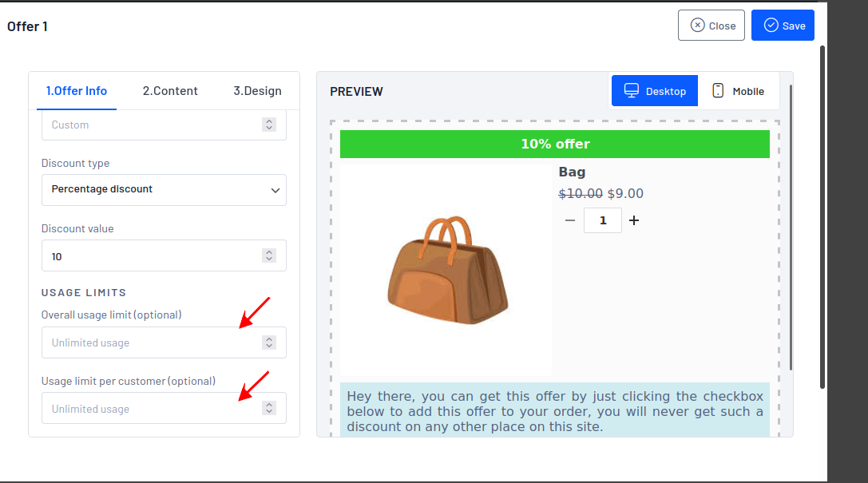This screenshot has width=868, height=483.
Task: Click the quantity input box showing 1
Action: coord(603,220)
